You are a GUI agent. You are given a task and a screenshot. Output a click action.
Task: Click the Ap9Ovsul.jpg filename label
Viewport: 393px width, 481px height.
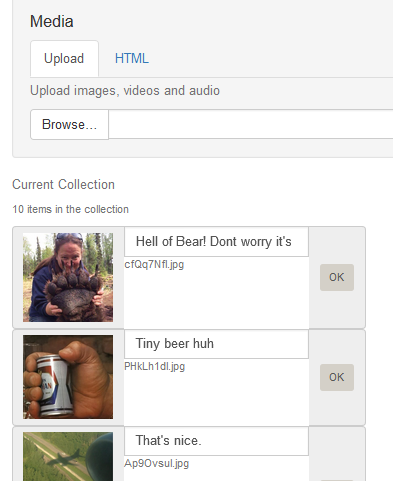tap(156, 463)
